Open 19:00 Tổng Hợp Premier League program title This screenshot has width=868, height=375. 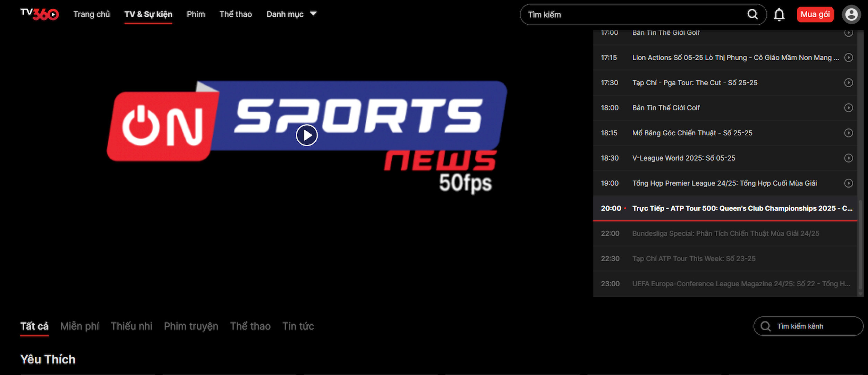coord(724,183)
